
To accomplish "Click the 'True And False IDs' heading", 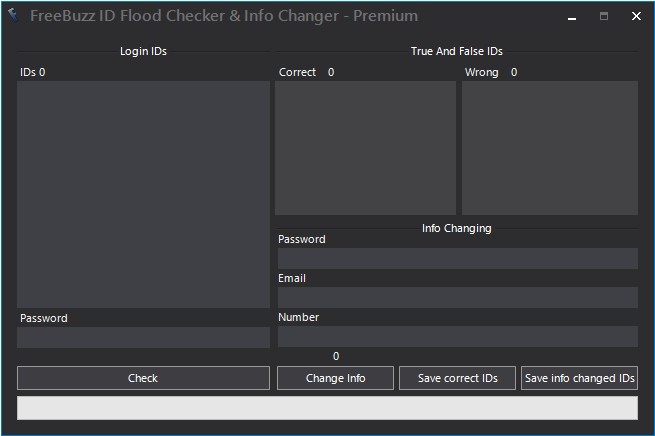I will coord(457,51).
